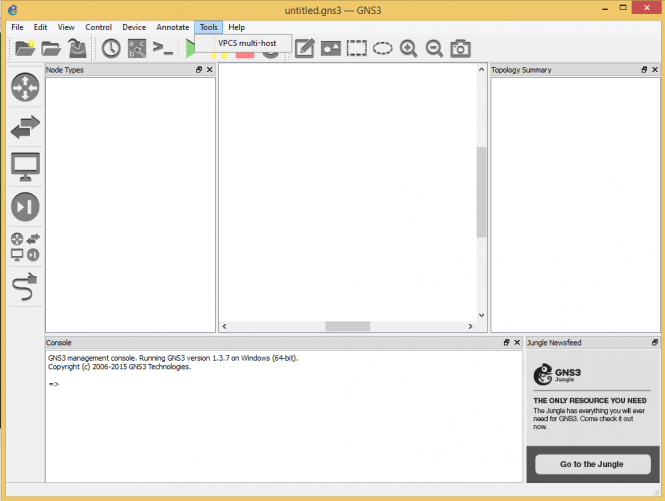
Task: Browse Security devices icon
Action: pyautogui.click(x=25, y=207)
